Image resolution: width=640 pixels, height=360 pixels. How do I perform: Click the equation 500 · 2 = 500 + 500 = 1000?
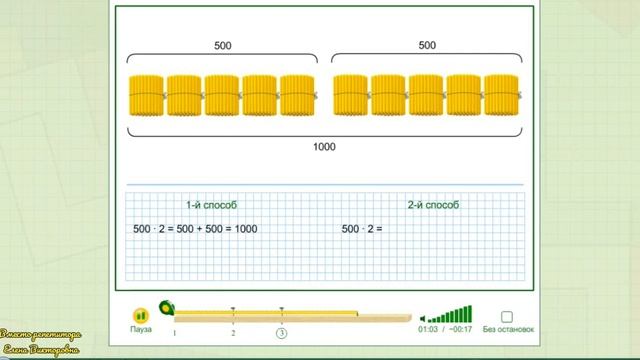point(195,229)
